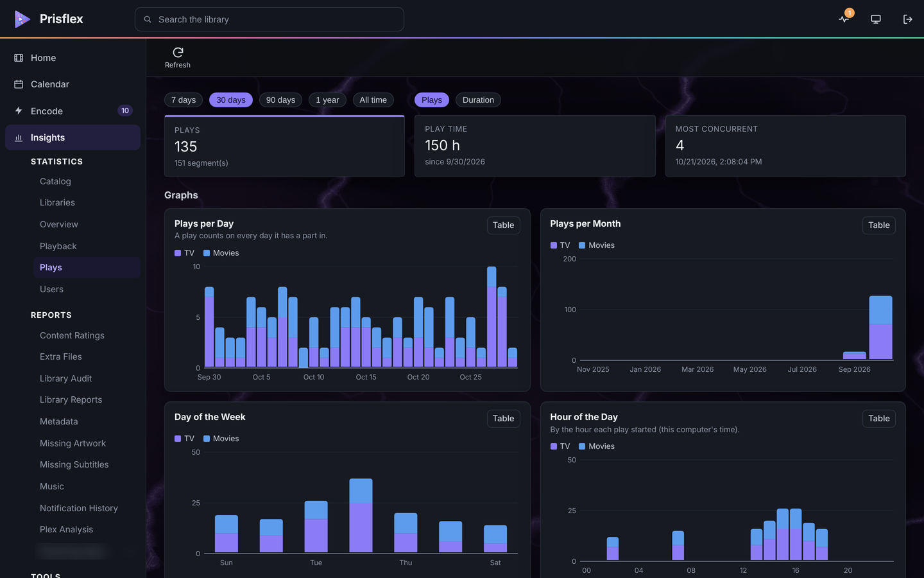
Task: Open Missing Subtitles report
Action: tap(74, 464)
